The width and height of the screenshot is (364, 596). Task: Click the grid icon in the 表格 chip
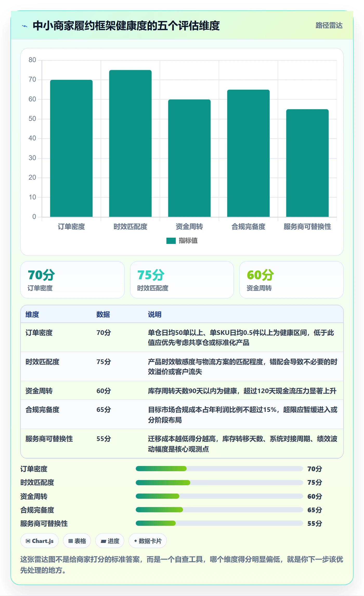tap(70, 541)
